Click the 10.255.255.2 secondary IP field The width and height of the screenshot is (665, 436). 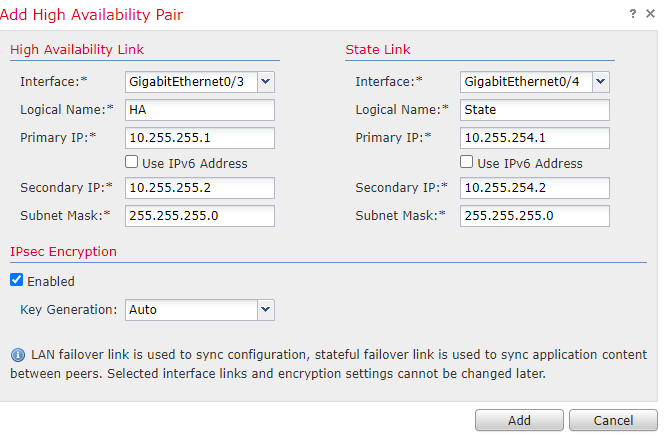tap(200, 188)
